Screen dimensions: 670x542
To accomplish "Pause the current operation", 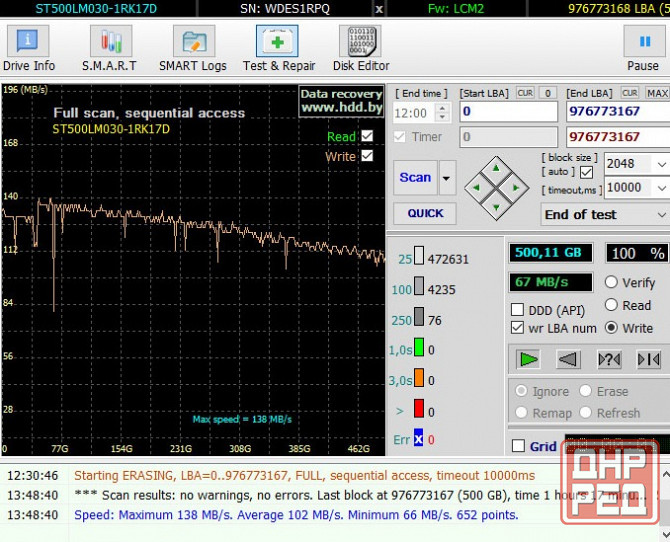I will click(644, 48).
